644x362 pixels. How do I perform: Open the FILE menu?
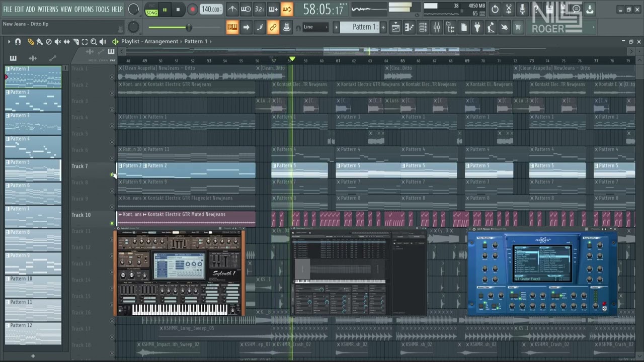coord(8,9)
